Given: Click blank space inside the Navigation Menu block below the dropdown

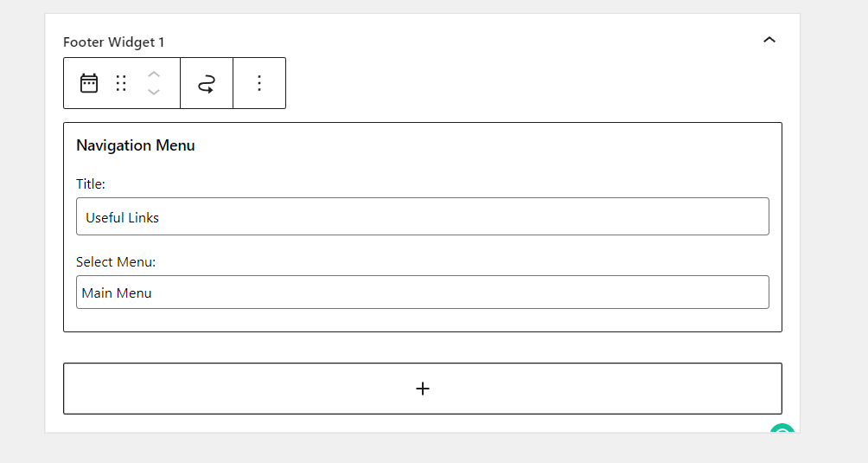Looking at the screenshot, I should [x=423, y=320].
